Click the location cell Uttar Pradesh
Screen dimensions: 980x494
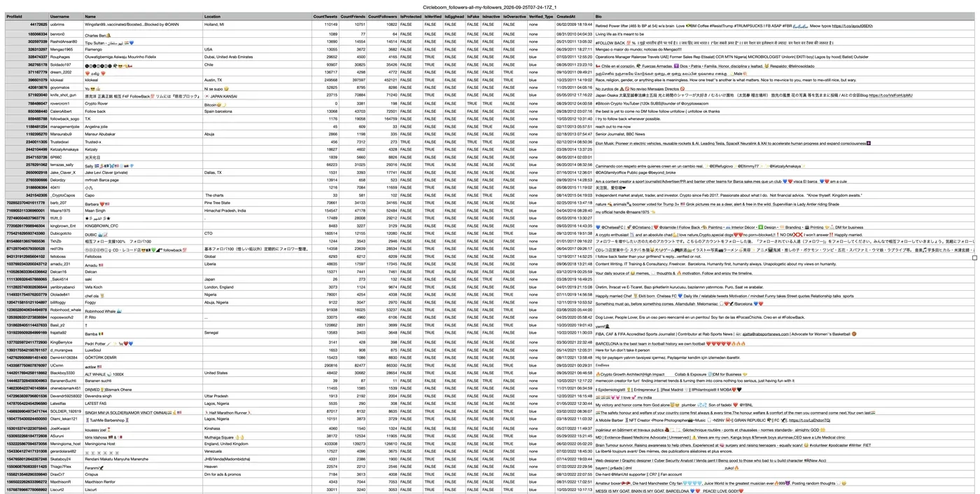pyautogui.click(x=216, y=396)
